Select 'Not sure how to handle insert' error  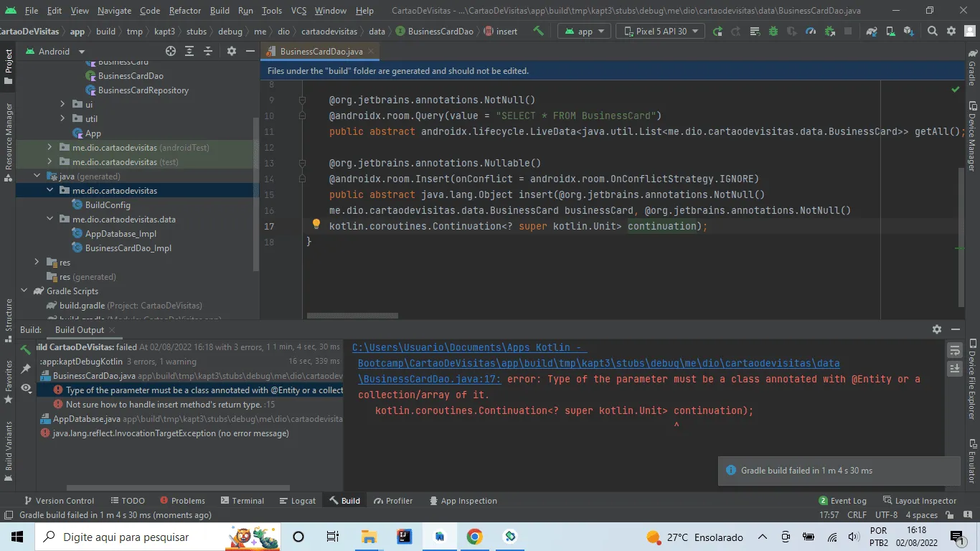coord(164,405)
